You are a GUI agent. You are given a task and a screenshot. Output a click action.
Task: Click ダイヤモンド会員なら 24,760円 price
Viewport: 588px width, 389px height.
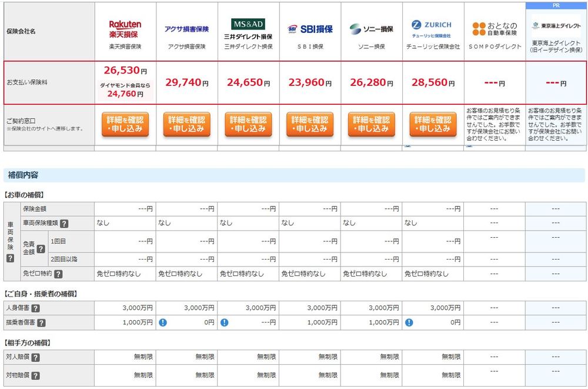pos(125,90)
